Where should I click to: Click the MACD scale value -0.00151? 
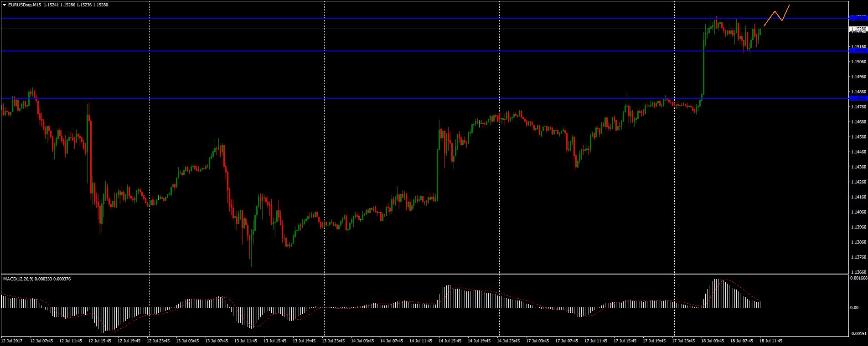coord(858,333)
